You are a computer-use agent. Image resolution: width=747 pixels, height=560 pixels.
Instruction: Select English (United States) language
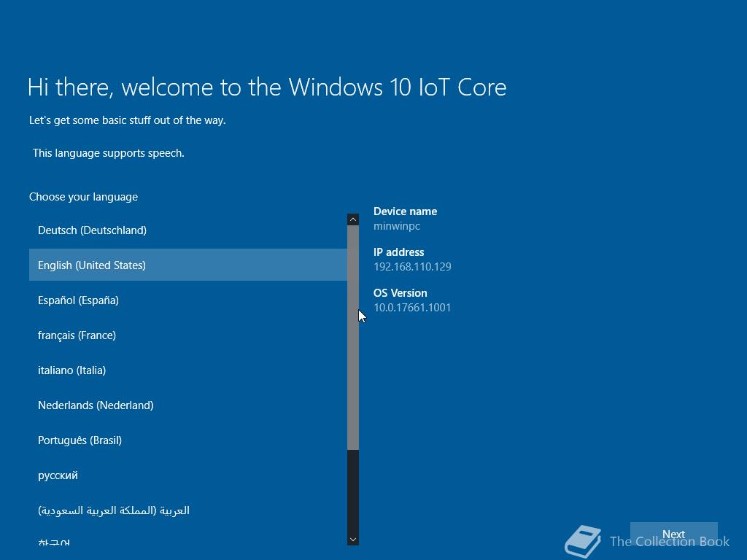pos(187,265)
